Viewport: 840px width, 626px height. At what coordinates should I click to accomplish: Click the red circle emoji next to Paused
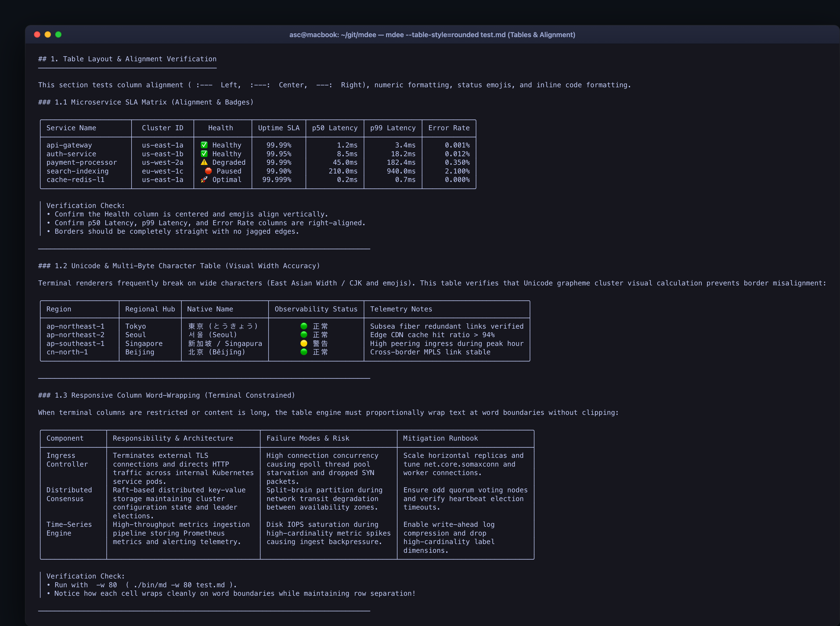(x=208, y=171)
